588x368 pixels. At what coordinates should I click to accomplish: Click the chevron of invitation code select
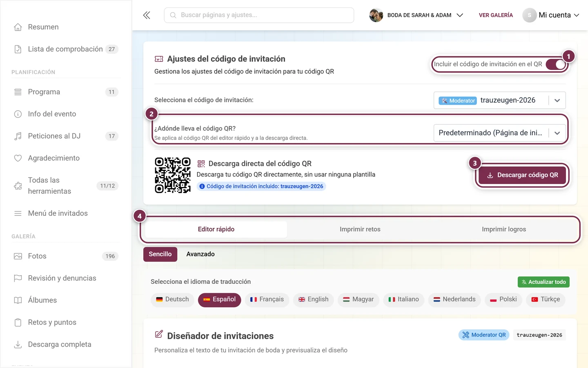tap(557, 100)
